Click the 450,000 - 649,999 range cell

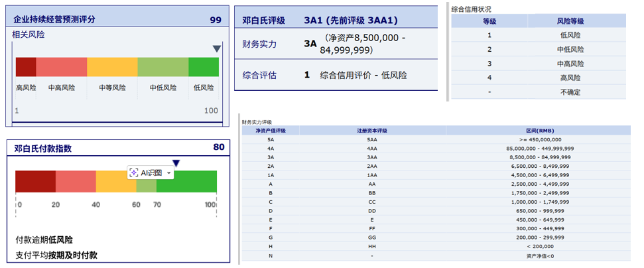point(540,220)
